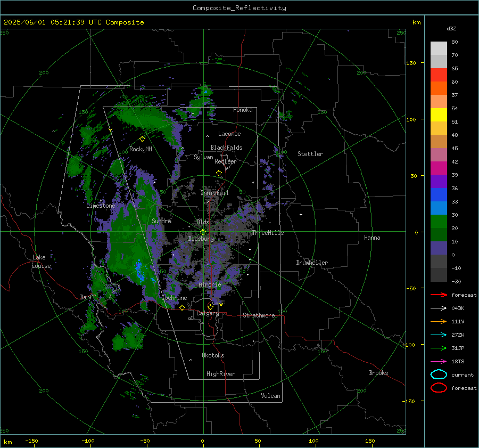
Task: Select the orange 111V arrow legend icon
Action: click(439, 321)
